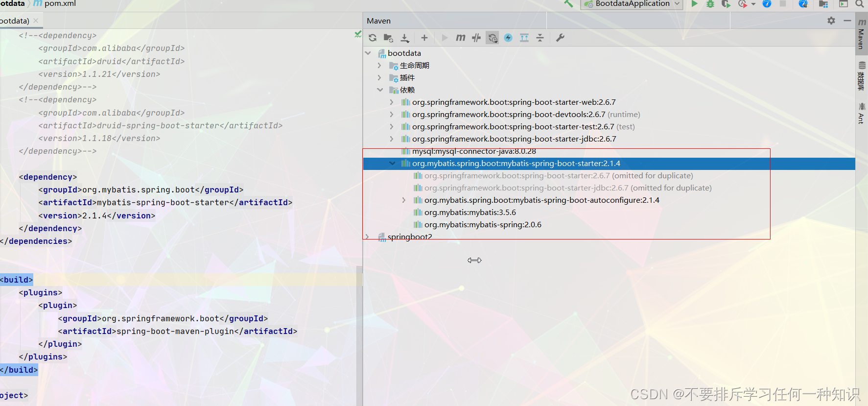
Task: Select pom.xml breadcrumb
Action: click(x=55, y=3)
